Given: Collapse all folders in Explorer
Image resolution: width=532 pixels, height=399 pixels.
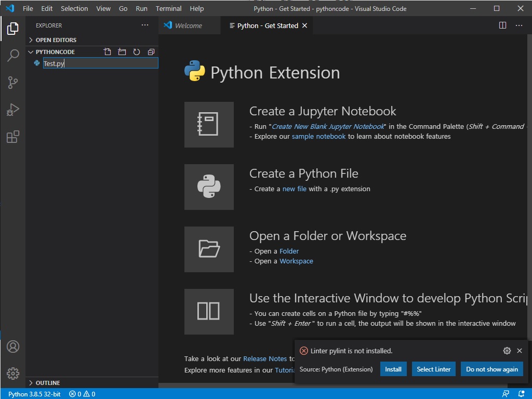Looking at the screenshot, I should point(151,52).
